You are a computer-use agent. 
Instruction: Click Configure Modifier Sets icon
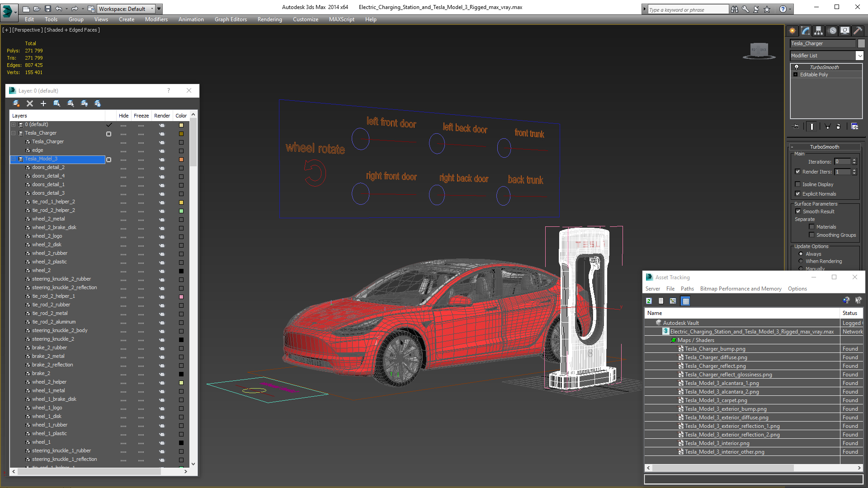854,127
